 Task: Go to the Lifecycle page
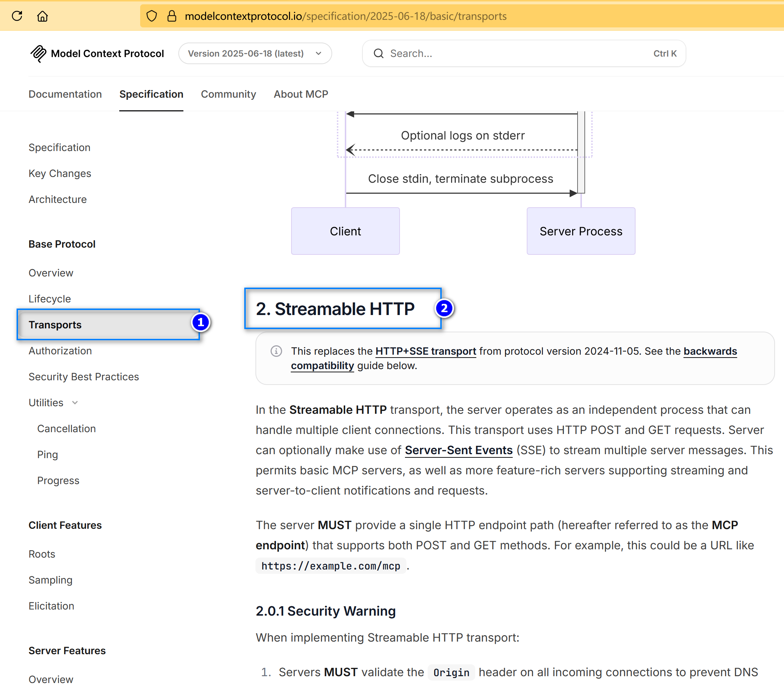50,299
